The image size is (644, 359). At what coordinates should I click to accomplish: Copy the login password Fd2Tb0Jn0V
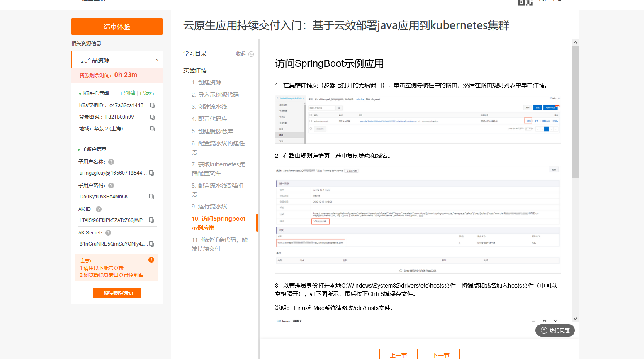pos(152,117)
